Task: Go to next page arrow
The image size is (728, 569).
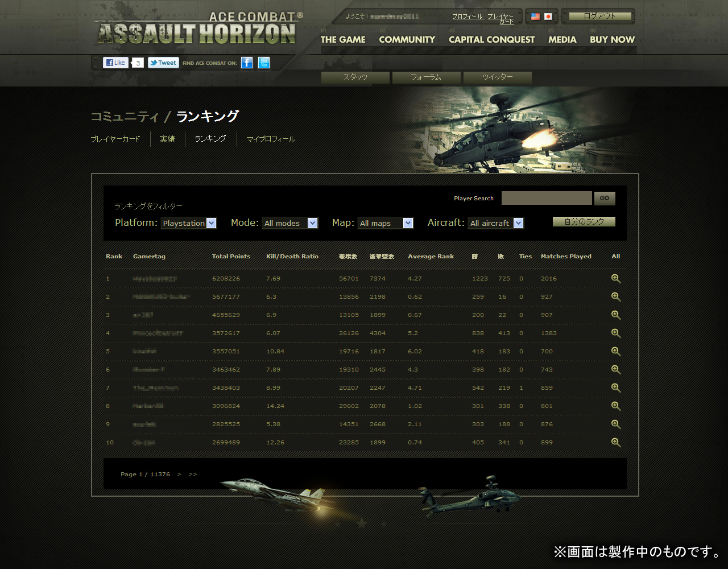Action: [x=179, y=474]
